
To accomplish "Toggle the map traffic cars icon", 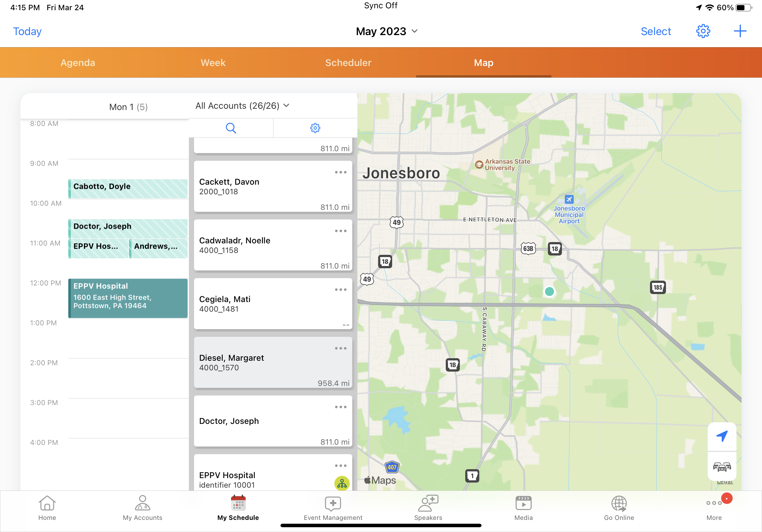I will tap(721, 467).
